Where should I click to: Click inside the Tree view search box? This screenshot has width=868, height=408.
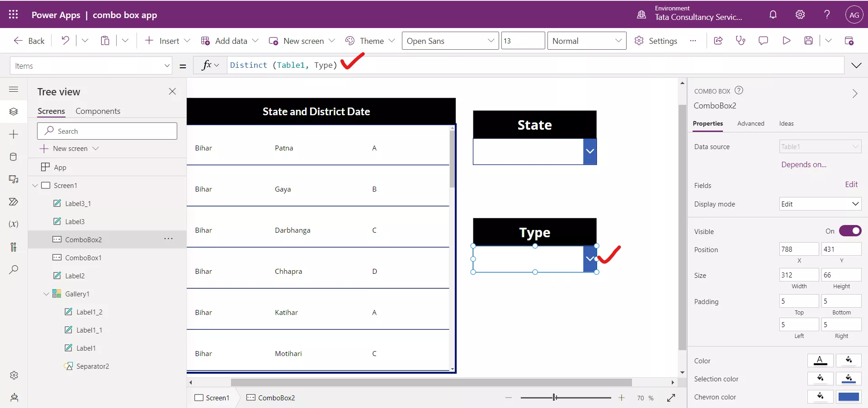coord(107,131)
